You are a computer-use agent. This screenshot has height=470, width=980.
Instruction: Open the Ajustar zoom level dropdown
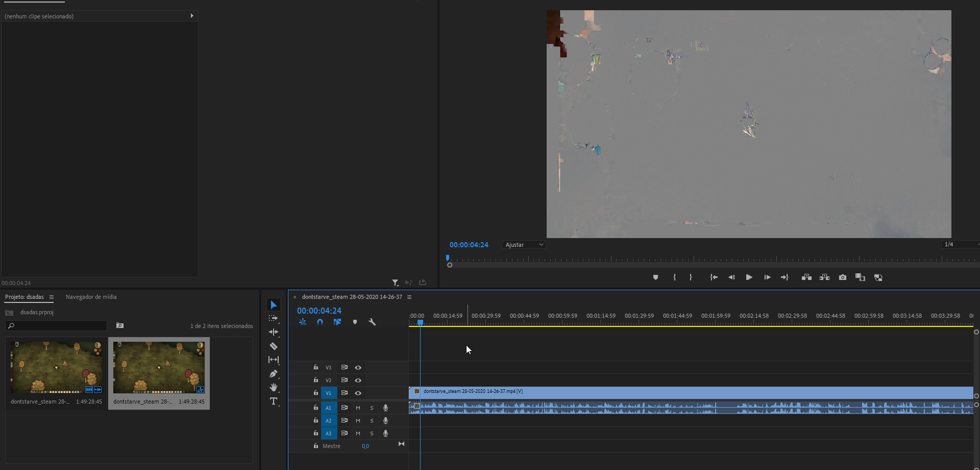[523, 244]
